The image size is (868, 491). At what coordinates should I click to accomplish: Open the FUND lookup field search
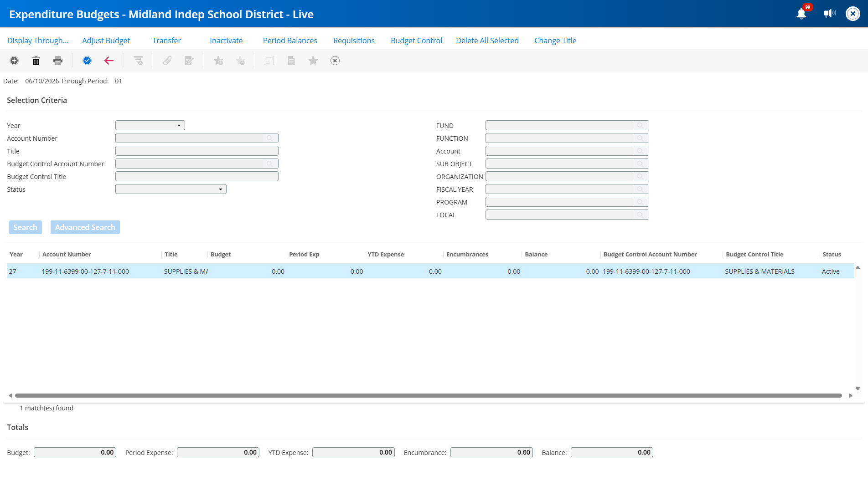640,125
